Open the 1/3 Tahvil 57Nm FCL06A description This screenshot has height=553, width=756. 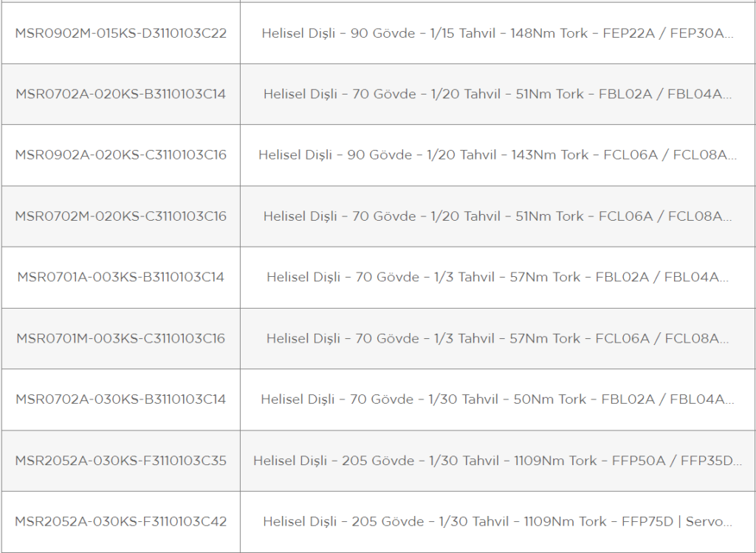point(498,338)
